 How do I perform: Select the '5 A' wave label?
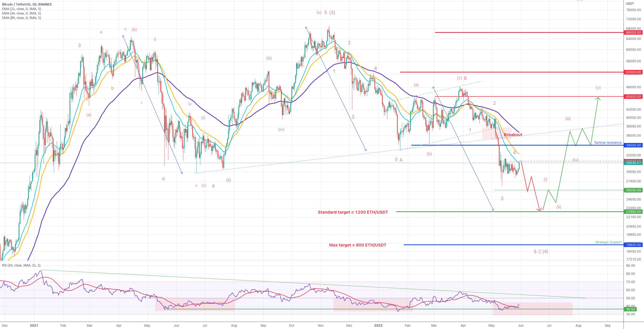399,160
